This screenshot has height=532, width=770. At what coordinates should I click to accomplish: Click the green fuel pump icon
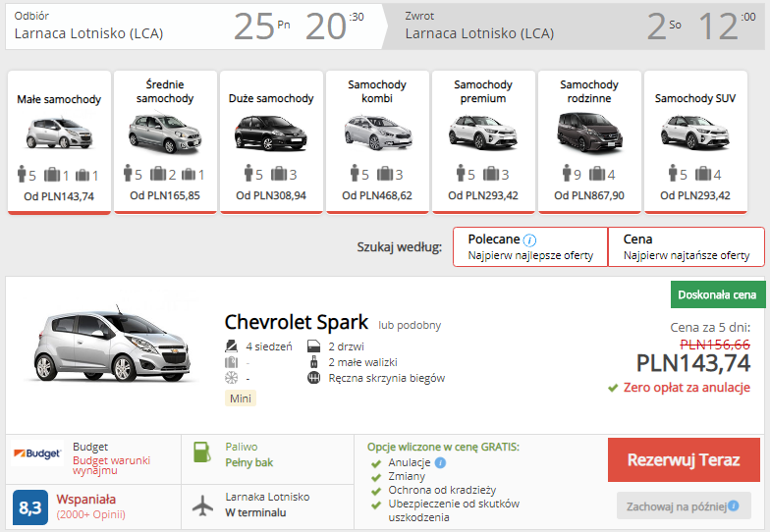tap(202, 452)
